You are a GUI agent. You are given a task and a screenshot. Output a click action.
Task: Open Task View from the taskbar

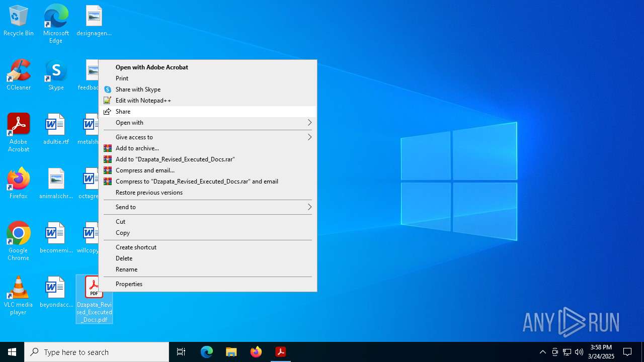[181, 352]
